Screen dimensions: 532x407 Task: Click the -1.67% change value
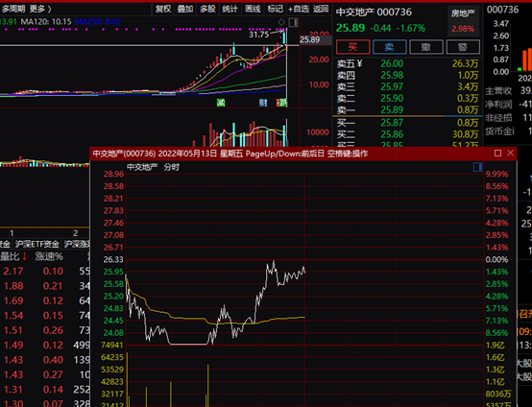coord(411,28)
